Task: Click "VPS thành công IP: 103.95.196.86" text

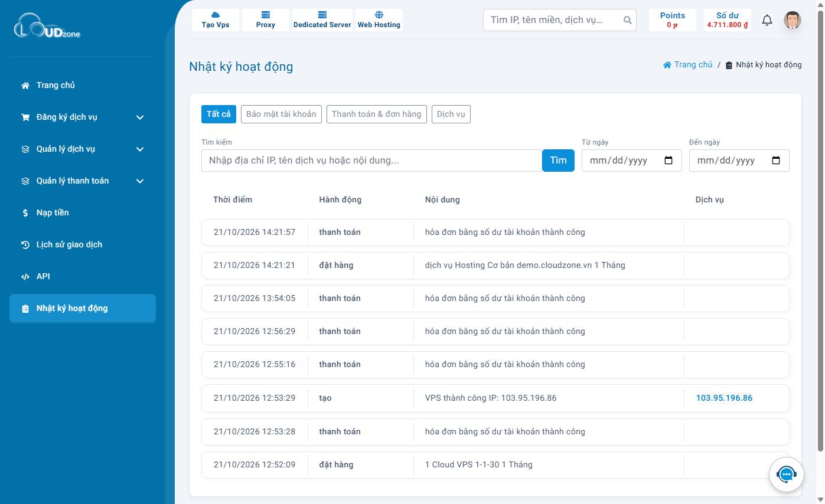Action: [491, 398]
